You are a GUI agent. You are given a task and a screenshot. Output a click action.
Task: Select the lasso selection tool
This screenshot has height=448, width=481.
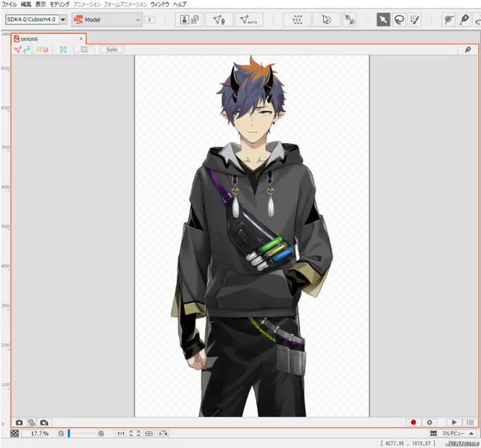pyautogui.click(x=399, y=20)
